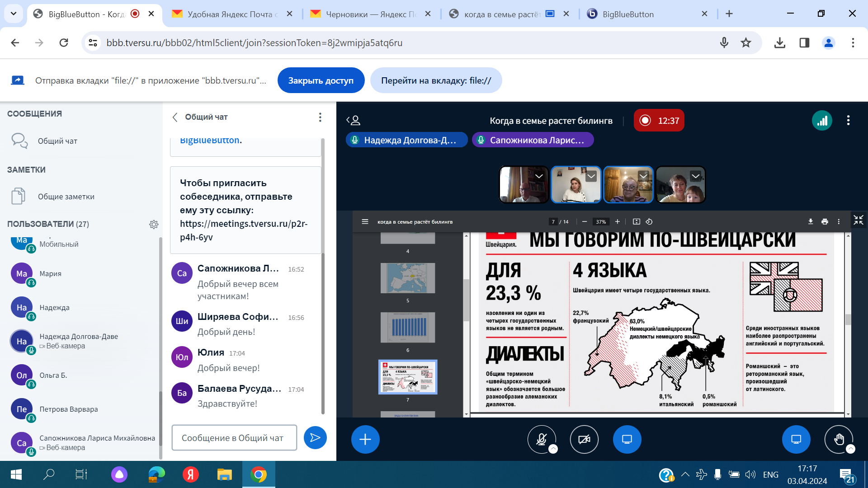Click voice search microphone in address bar
This screenshot has width=868, height=488.
tap(724, 43)
